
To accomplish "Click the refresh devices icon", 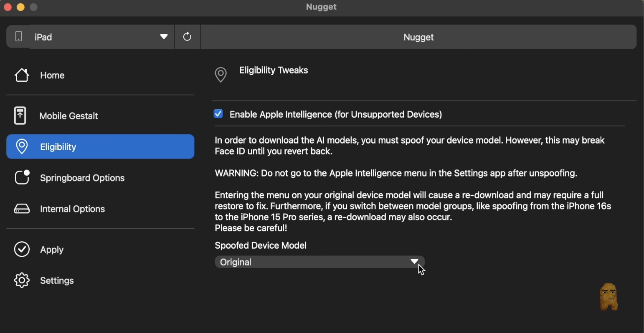I will 188,37.
